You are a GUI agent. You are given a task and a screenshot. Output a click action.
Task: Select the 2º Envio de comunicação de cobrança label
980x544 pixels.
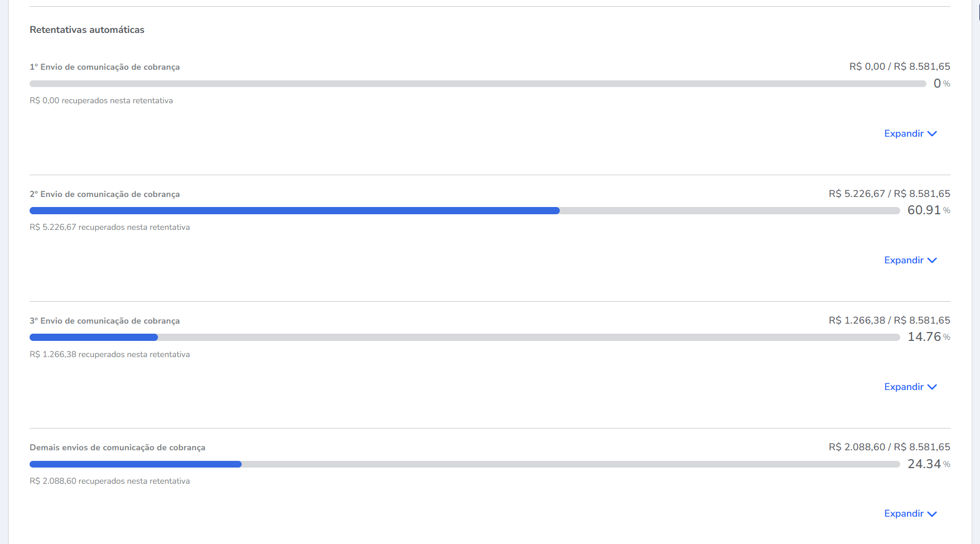pyautogui.click(x=104, y=194)
